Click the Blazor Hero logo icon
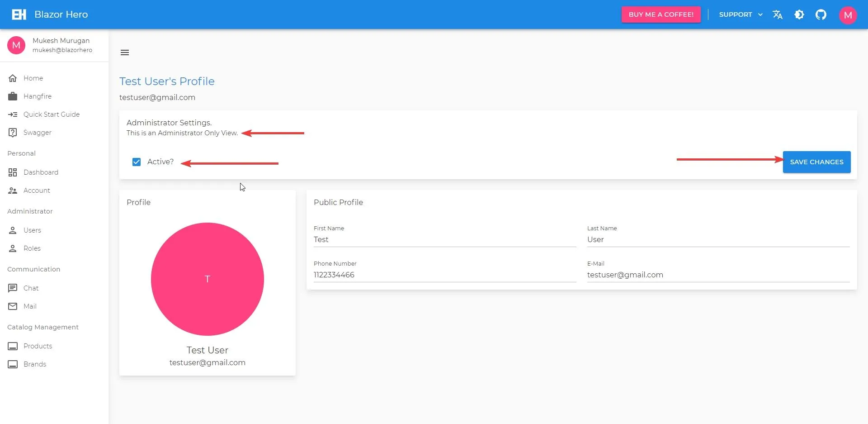Image resolution: width=868 pixels, height=424 pixels. (19, 14)
